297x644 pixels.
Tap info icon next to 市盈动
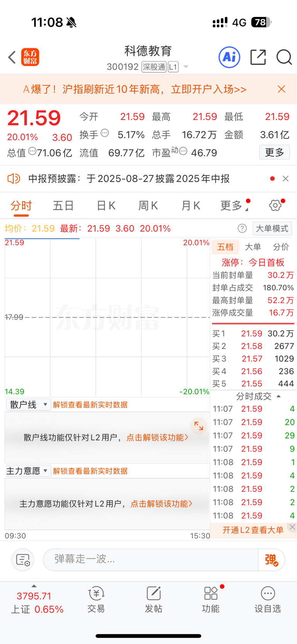coord(183,151)
